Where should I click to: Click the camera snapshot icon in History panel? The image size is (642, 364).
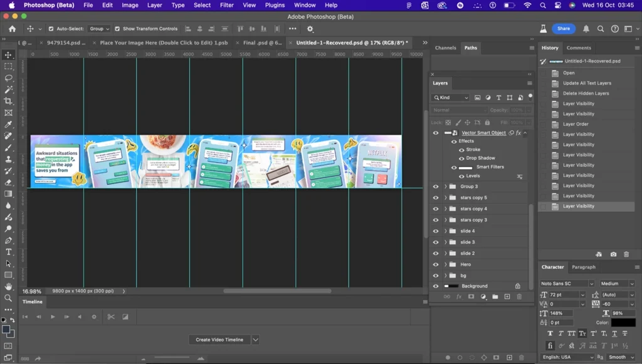(613, 254)
